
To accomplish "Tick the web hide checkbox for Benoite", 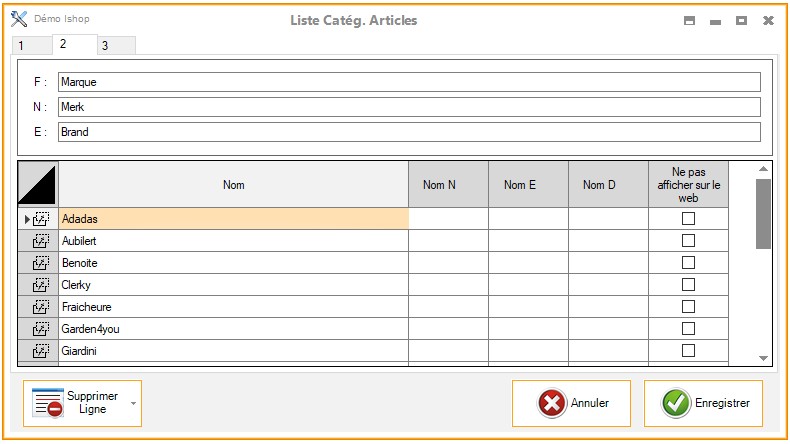I will (x=688, y=263).
